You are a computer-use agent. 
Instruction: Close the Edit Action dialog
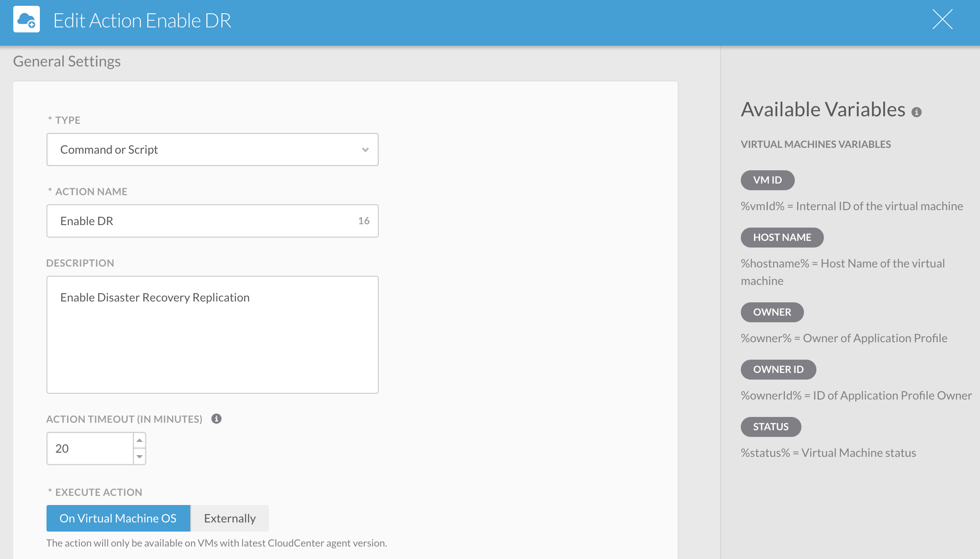[942, 20]
